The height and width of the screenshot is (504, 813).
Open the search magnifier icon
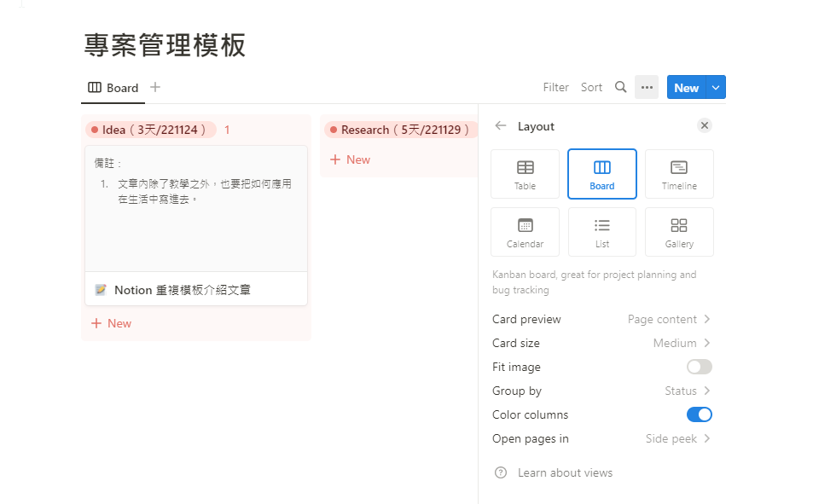(x=621, y=87)
